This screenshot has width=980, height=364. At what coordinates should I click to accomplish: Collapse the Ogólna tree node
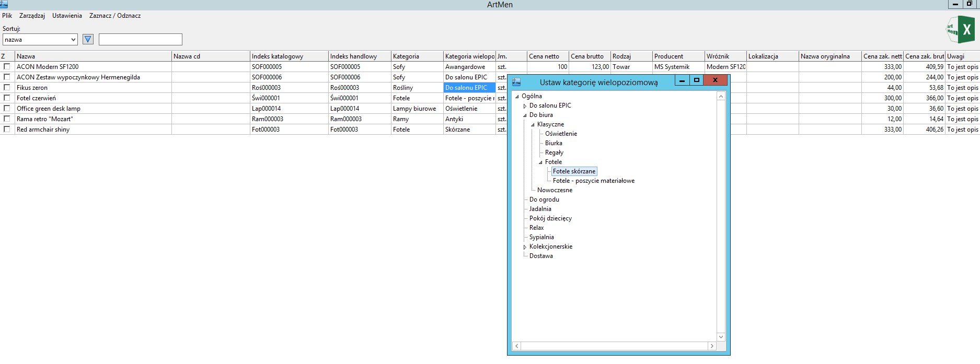click(x=517, y=96)
